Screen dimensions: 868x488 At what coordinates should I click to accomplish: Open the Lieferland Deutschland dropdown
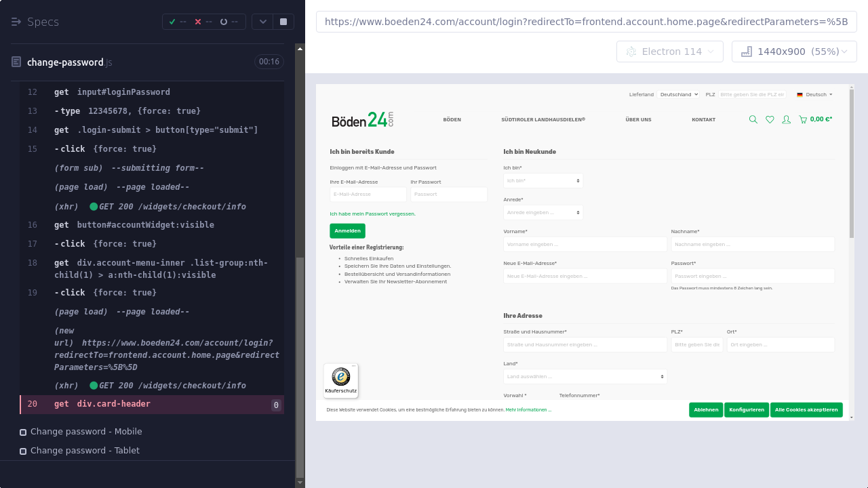tap(678, 94)
